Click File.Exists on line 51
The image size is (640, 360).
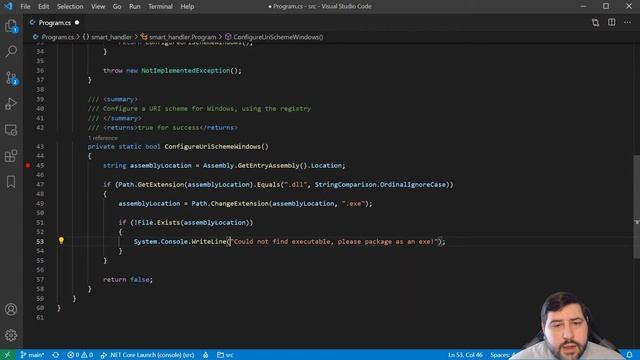pyautogui.click(x=157, y=222)
